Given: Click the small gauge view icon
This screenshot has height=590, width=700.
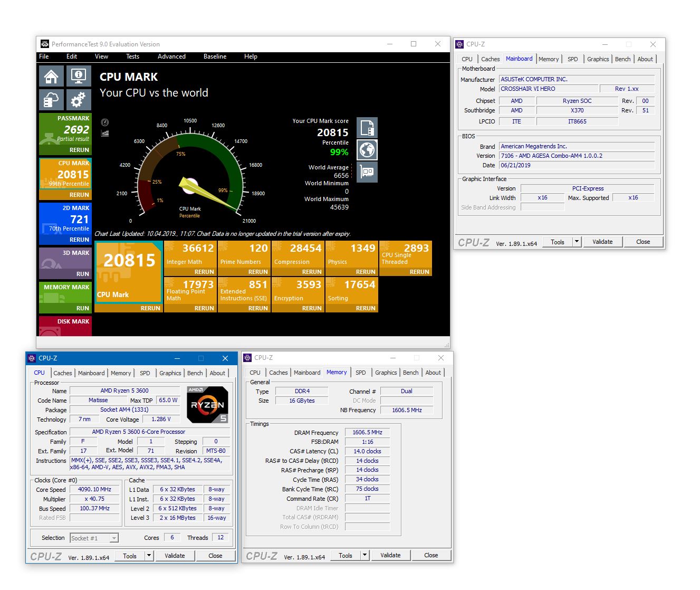Looking at the screenshot, I should pyautogui.click(x=105, y=122).
